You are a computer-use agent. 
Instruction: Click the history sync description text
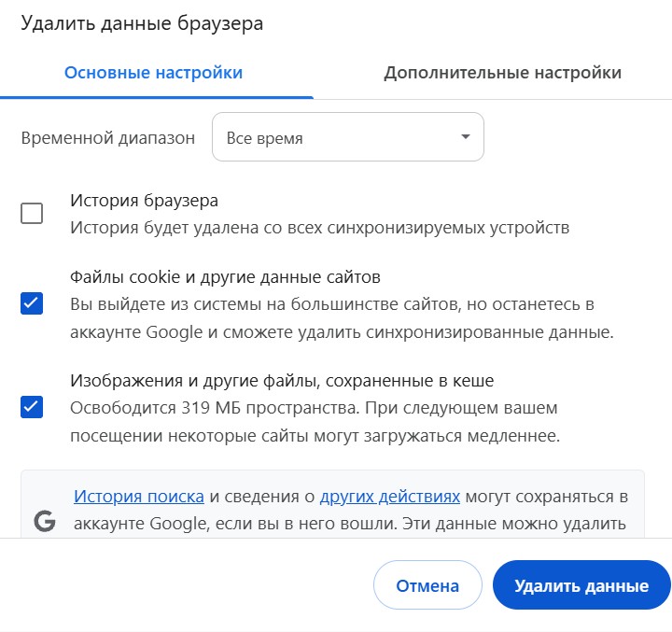pos(320,227)
